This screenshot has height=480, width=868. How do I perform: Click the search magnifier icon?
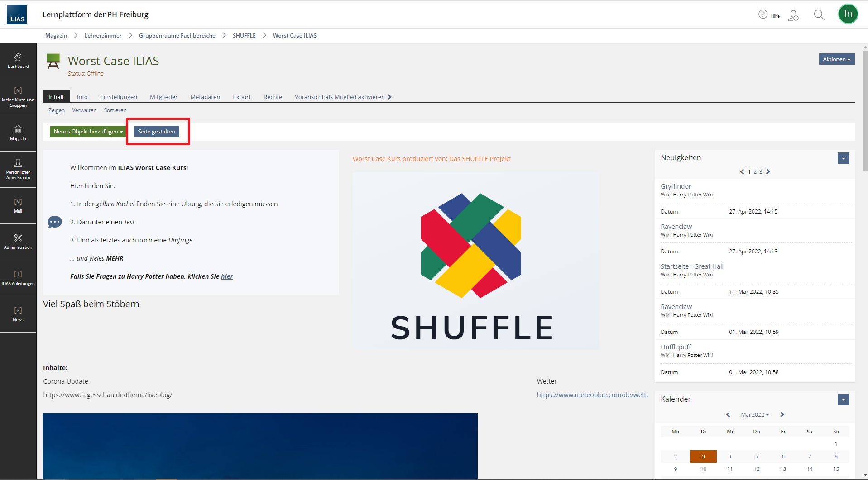819,15
